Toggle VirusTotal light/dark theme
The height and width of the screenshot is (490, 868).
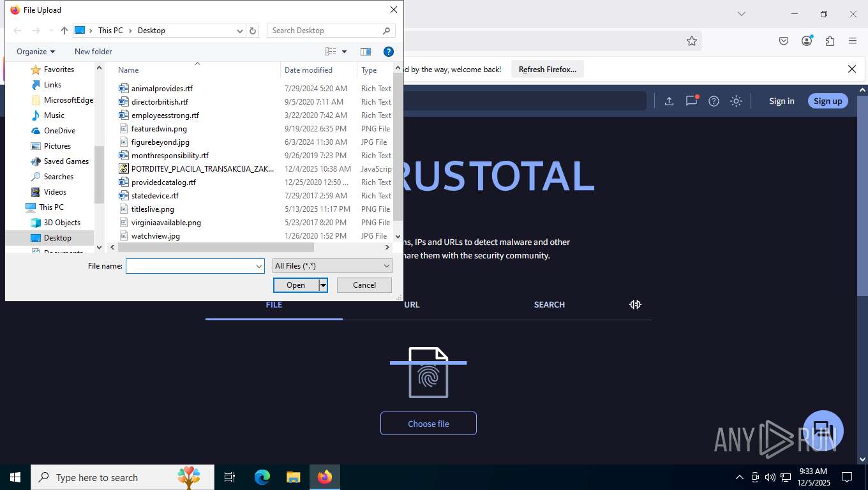pos(736,101)
